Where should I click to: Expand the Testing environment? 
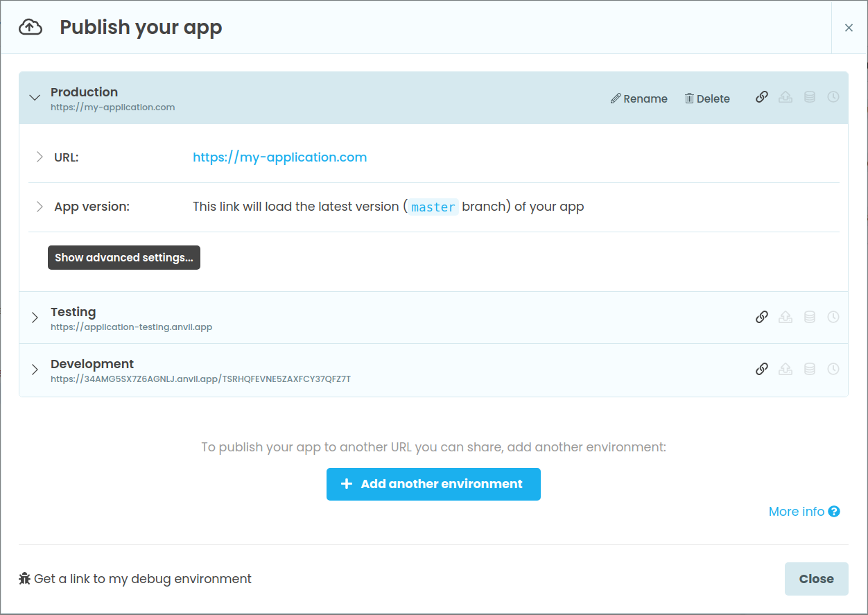tap(35, 318)
